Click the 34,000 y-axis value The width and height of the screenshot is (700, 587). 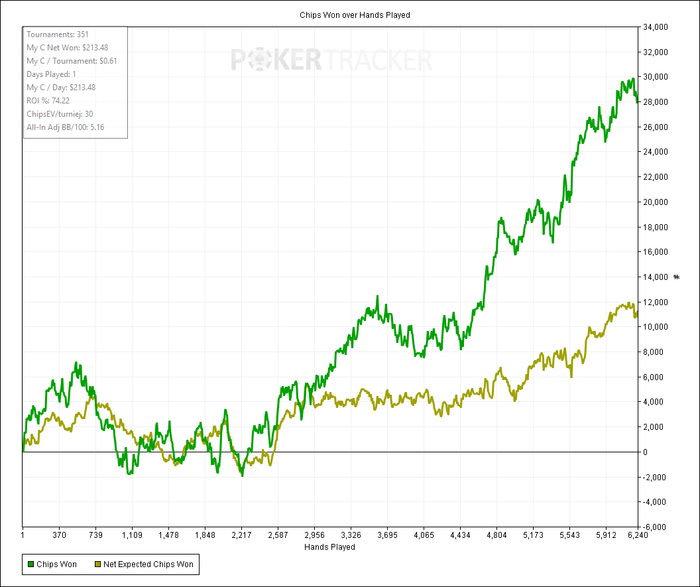pos(655,27)
